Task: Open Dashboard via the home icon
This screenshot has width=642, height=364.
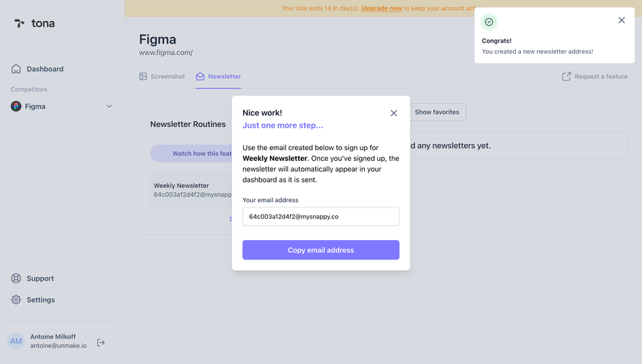Action: [16, 69]
